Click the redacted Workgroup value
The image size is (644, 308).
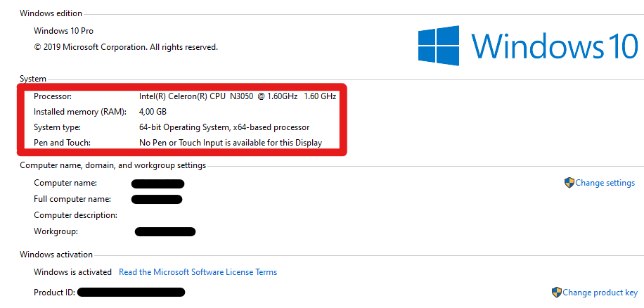click(165, 231)
